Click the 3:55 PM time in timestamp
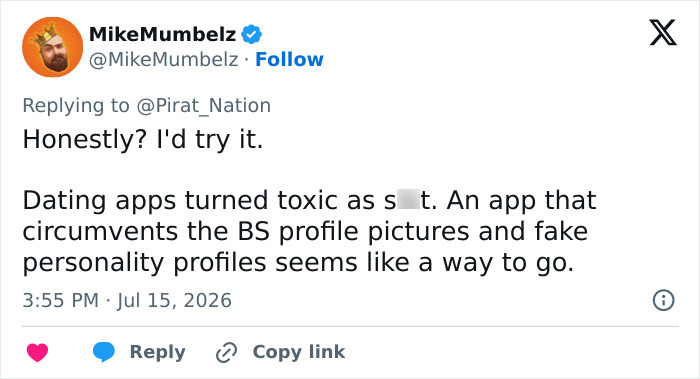Viewport: 700px width, 379px height. click(x=61, y=300)
